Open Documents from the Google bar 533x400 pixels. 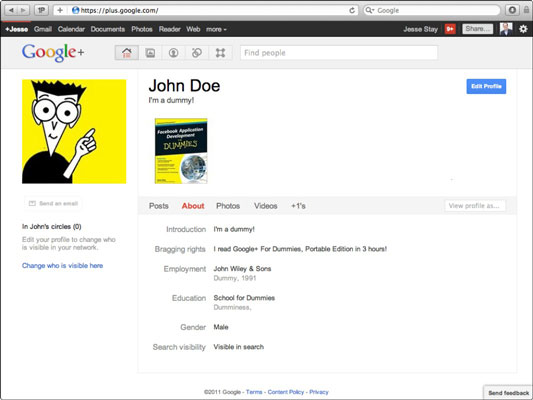(x=108, y=29)
